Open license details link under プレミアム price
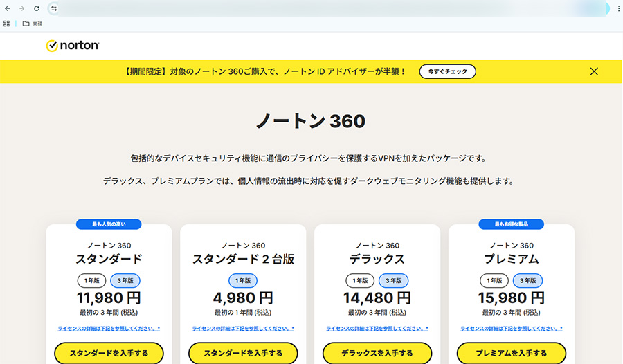The height and width of the screenshot is (364, 623). 512,329
